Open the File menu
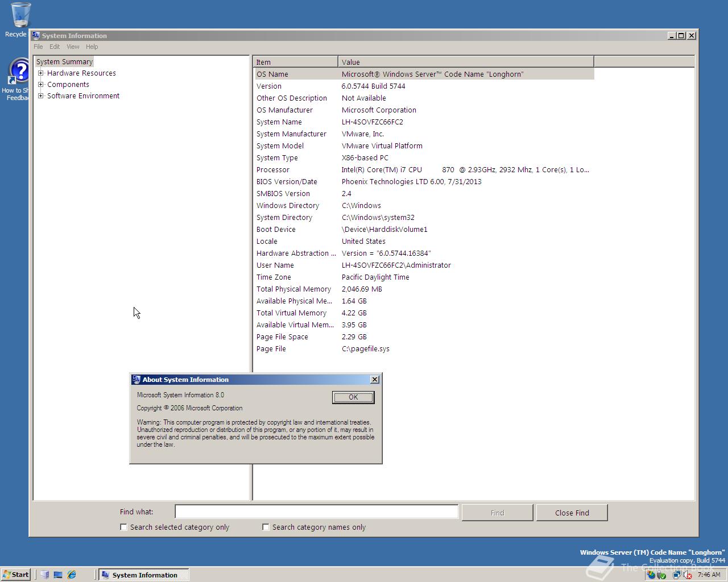Viewport: 728px width, 582px height. pos(38,47)
